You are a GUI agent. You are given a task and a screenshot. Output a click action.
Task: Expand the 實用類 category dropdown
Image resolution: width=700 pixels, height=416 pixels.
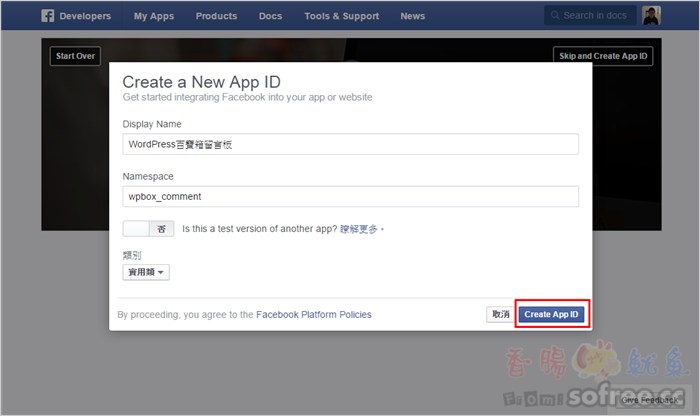(146, 272)
